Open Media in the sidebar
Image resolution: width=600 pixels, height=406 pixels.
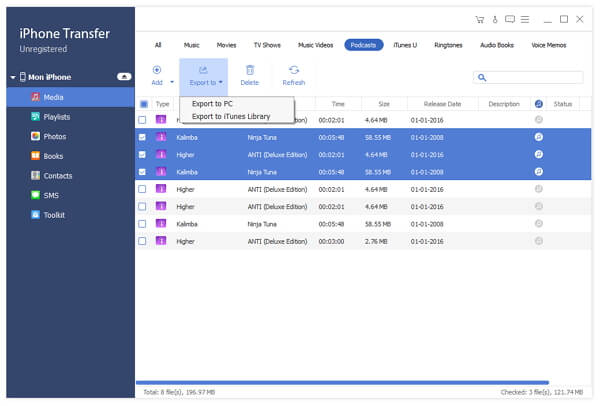click(70, 97)
